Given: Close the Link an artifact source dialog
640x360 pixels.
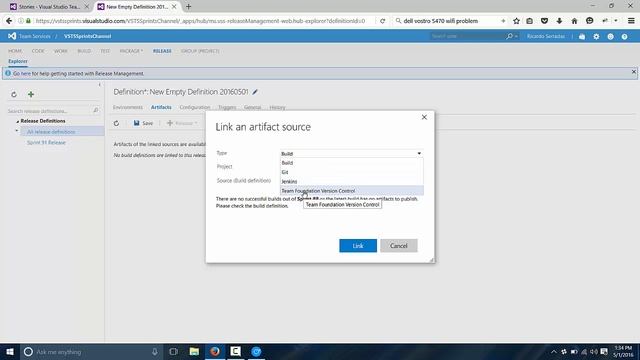Looking at the screenshot, I should [424, 117].
